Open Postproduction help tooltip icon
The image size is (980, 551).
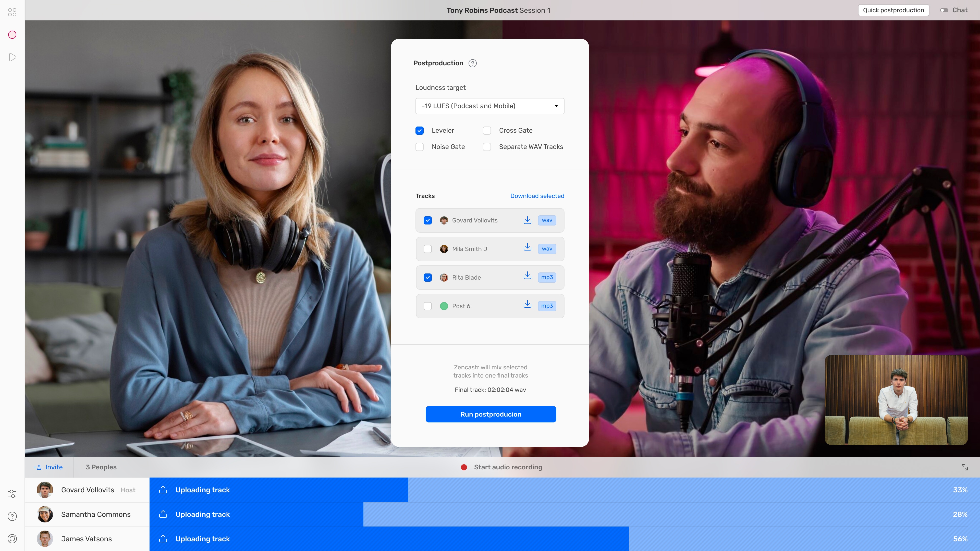(x=472, y=63)
